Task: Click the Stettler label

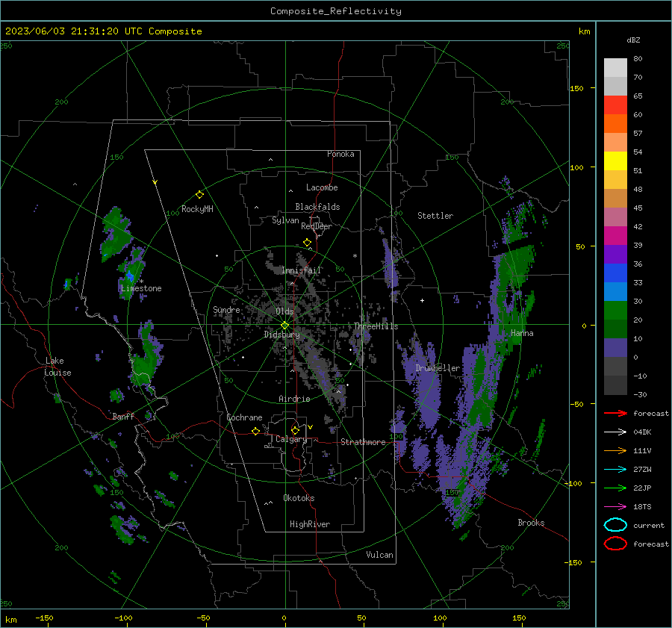Action: (x=435, y=216)
